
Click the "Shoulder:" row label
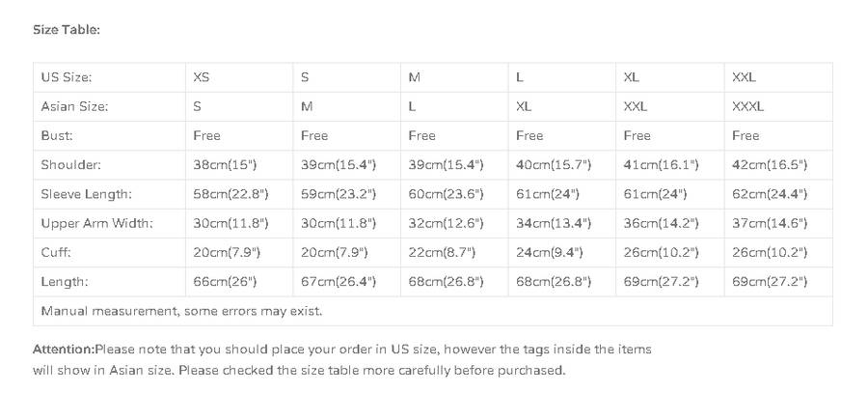click(x=70, y=165)
